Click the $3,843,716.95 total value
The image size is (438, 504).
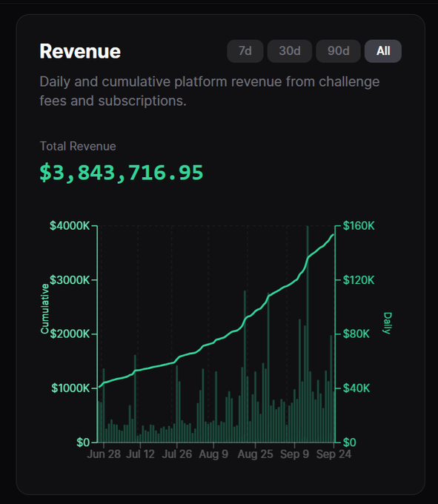121,173
